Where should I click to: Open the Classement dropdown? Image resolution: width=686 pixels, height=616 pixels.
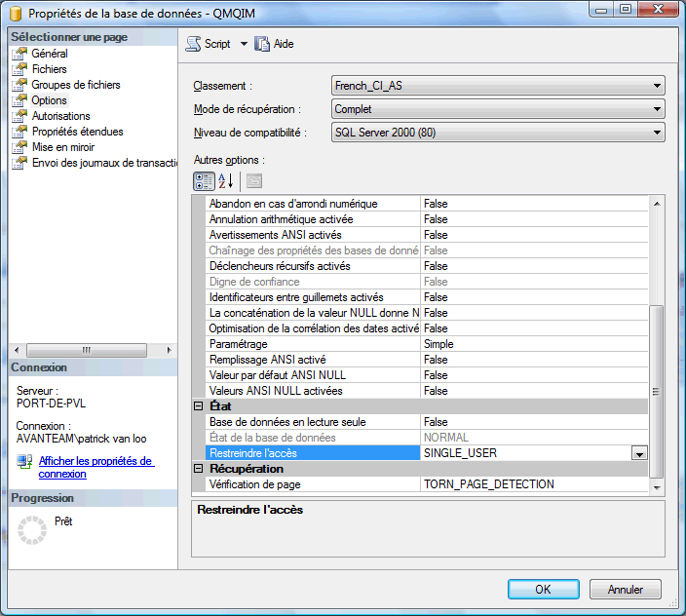(658, 86)
